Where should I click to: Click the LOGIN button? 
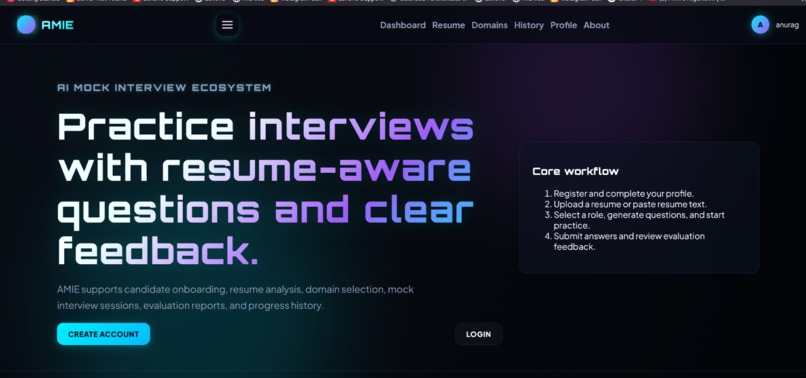point(479,334)
